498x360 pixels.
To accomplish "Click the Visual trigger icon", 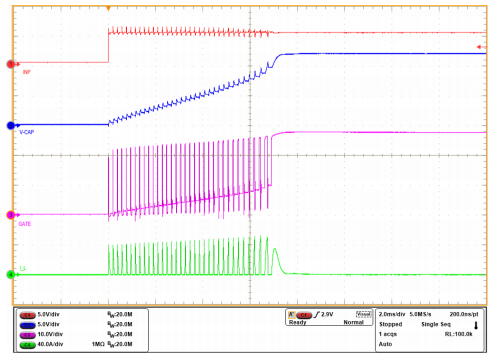I will [x=363, y=314].
